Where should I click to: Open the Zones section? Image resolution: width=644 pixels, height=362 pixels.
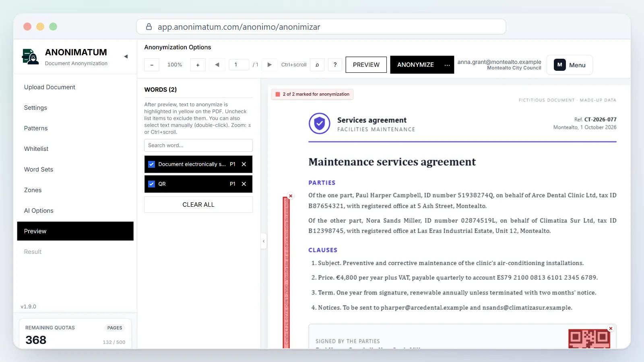click(x=75, y=190)
